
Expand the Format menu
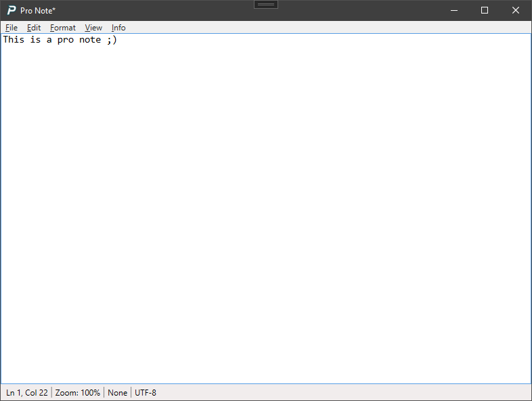63,28
